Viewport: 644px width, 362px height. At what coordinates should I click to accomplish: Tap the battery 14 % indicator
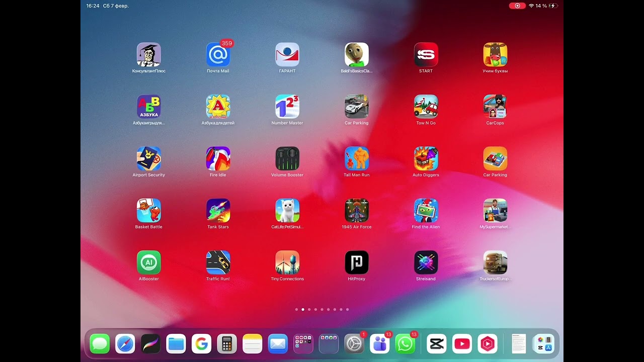click(x=546, y=6)
